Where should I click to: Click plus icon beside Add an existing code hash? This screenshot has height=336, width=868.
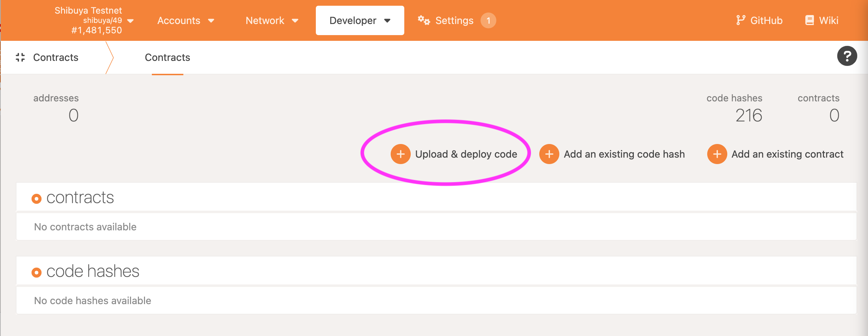pos(549,154)
